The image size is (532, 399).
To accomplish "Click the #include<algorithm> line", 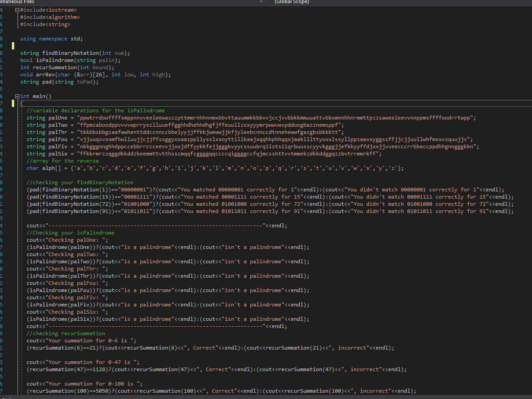I will [50, 18].
